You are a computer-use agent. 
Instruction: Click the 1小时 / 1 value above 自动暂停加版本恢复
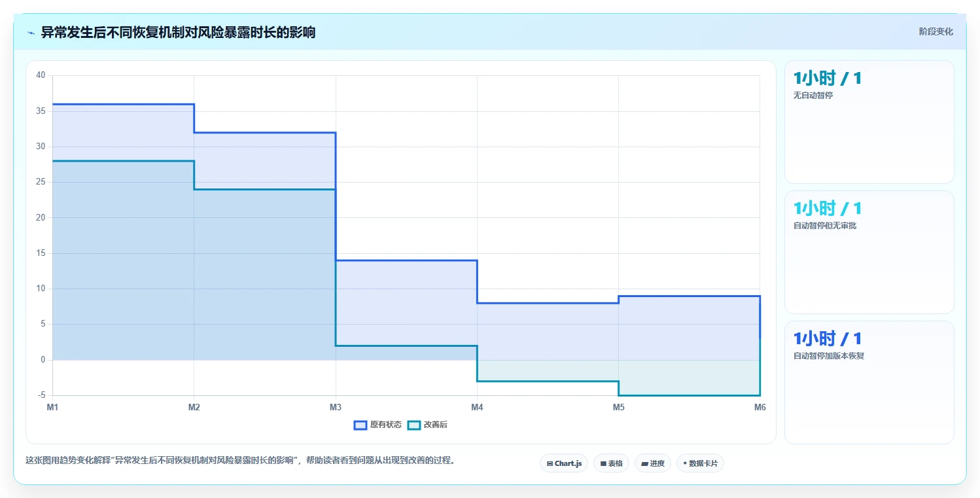(827, 339)
